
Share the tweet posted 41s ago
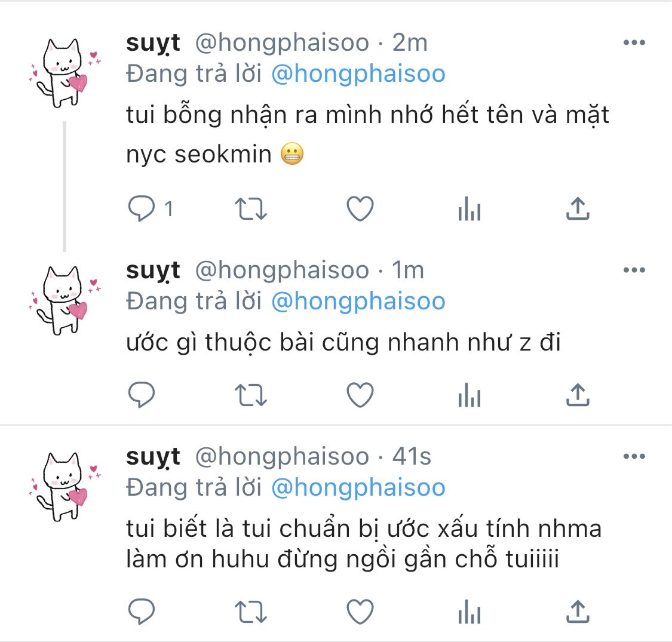[578, 612]
